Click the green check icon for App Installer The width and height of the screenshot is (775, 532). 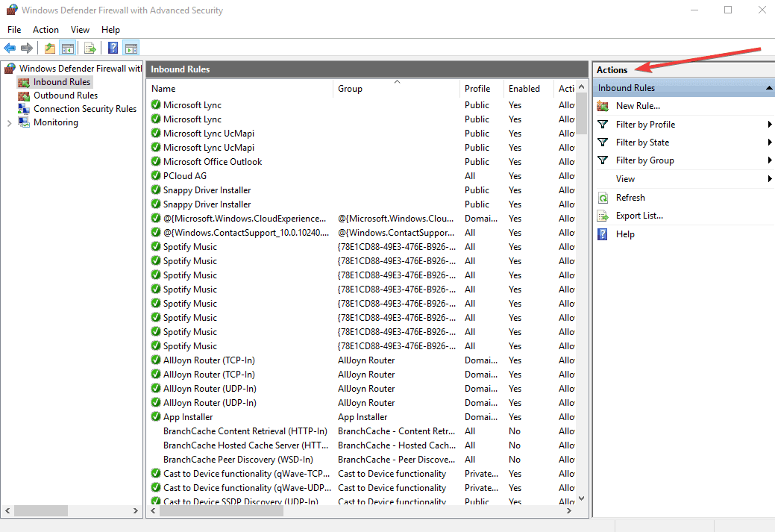[156, 416]
